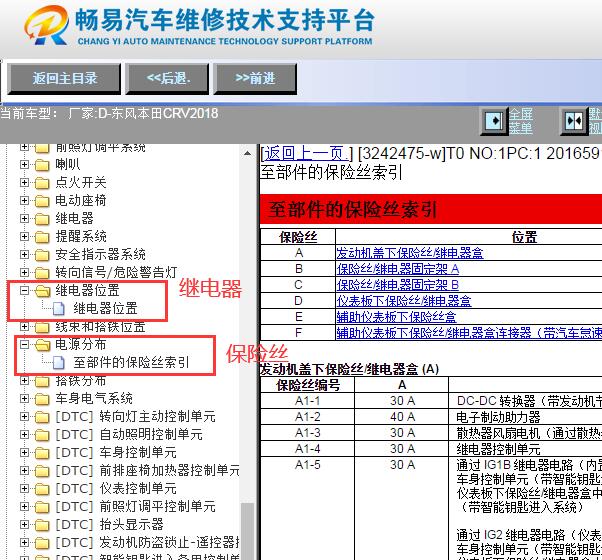Go forward with the >>前进 button
Screen dimensions: 602x560
pyautogui.click(x=255, y=79)
